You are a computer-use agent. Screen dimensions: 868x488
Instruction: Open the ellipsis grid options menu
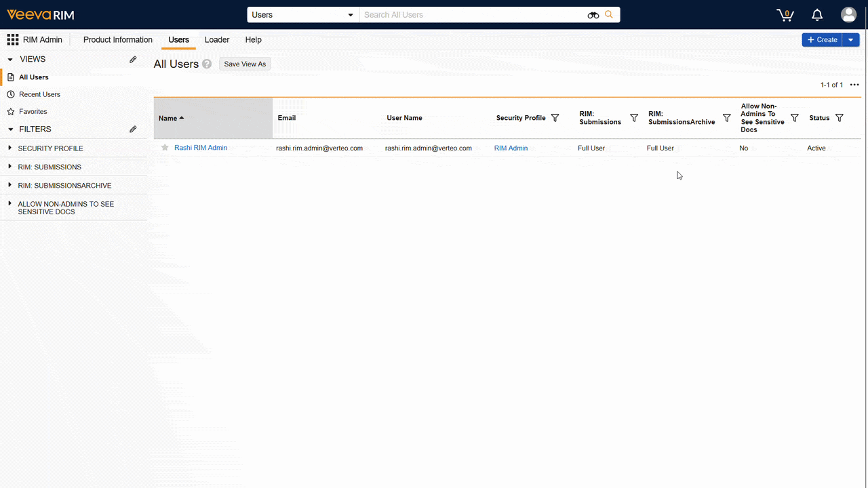(x=854, y=85)
